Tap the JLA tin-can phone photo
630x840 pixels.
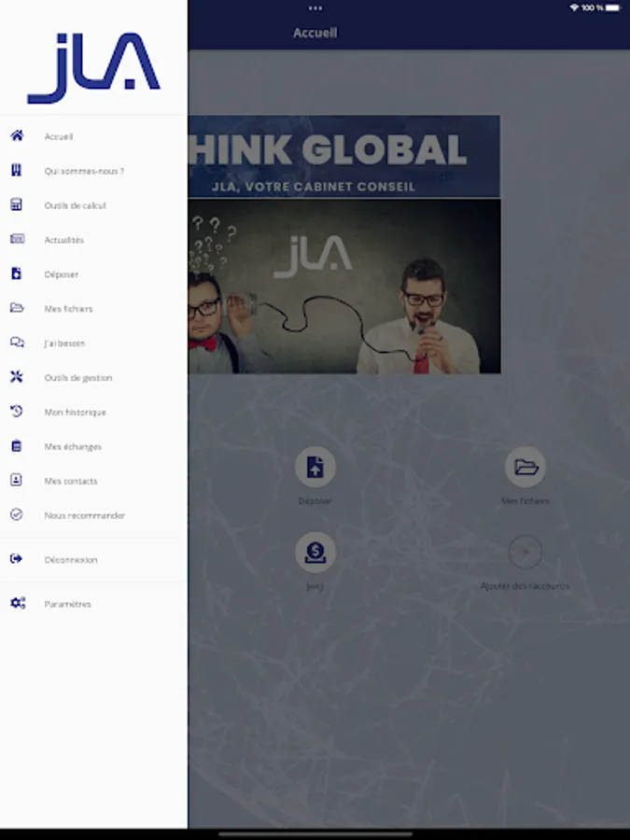343,287
